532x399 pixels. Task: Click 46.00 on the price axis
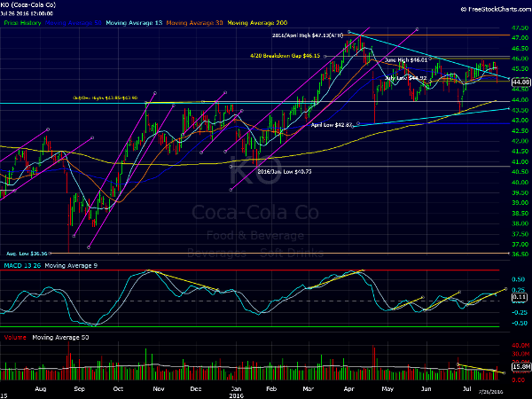click(520, 59)
